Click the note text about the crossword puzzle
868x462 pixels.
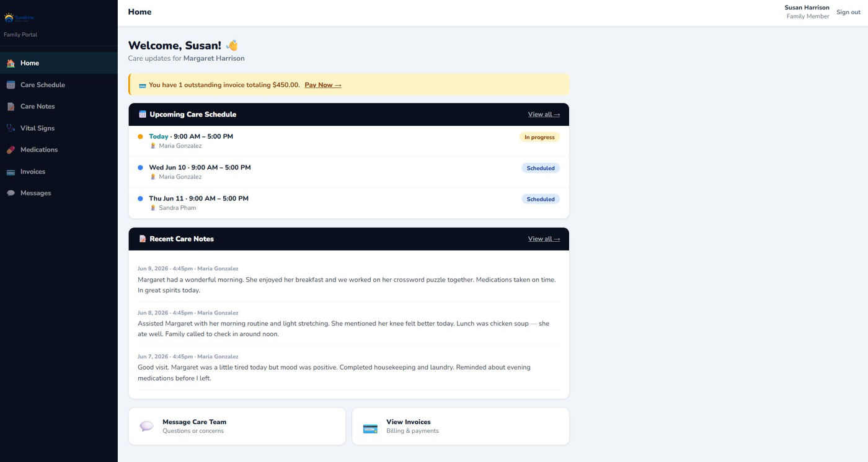tap(347, 285)
